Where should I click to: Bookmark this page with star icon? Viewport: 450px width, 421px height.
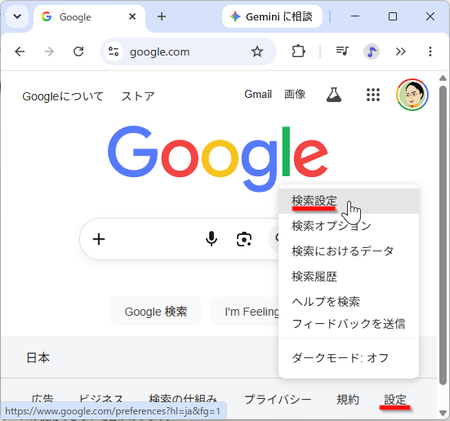(257, 51)
